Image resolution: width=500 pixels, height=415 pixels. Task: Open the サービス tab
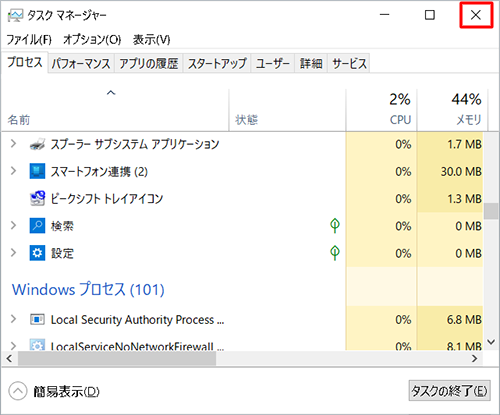click(x=349, y=63)
